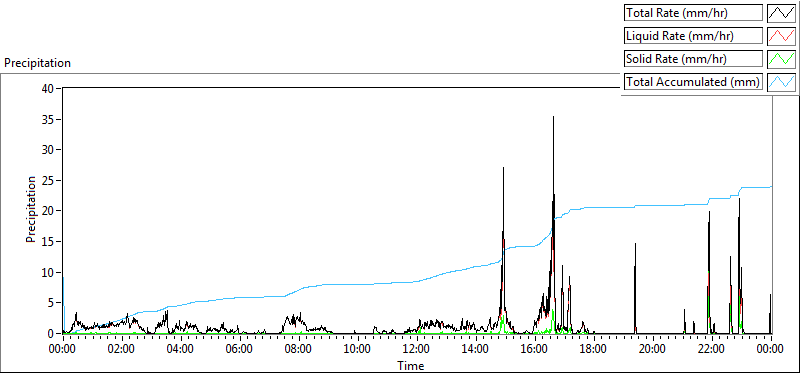The height and width of the screenshot is (373, 800).
Task: Select the green Solid Rate plot icon
Action: coord(782,59)
